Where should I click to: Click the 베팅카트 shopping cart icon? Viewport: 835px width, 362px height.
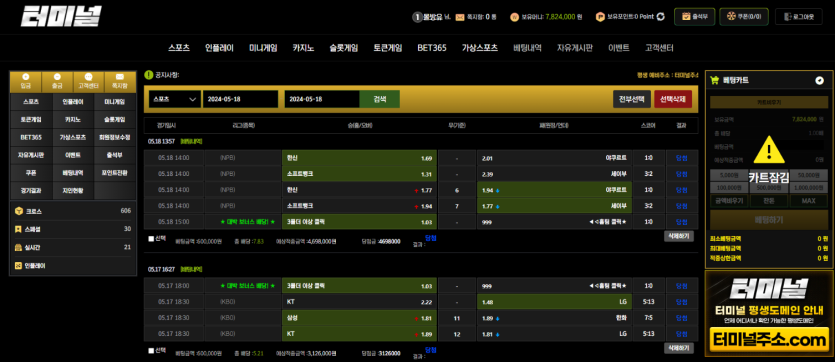pos(715,80)
